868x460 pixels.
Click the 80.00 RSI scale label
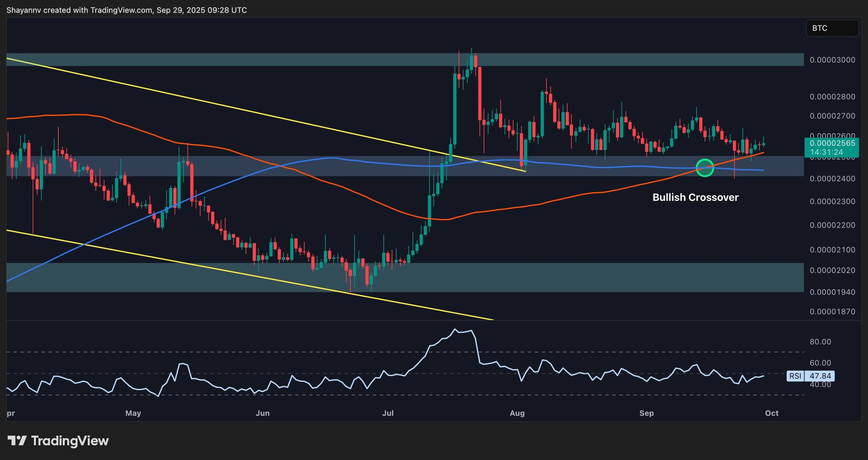(x=820, y=342)
